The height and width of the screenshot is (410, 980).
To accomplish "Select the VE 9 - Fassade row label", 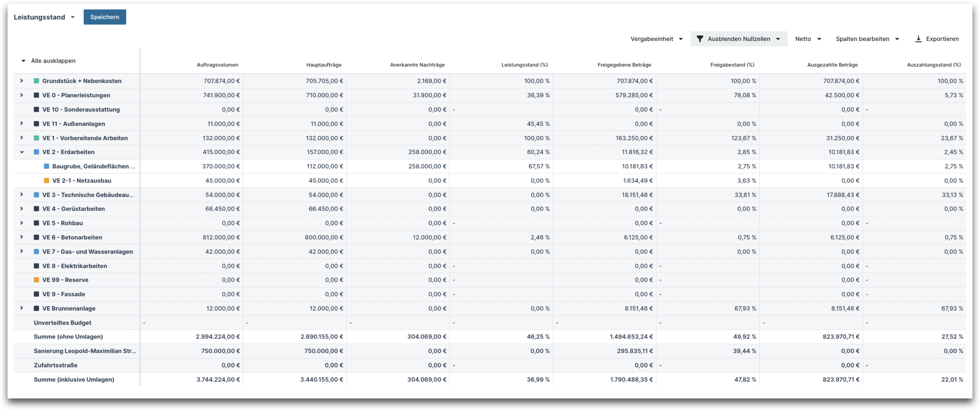I will pos(64,294).
